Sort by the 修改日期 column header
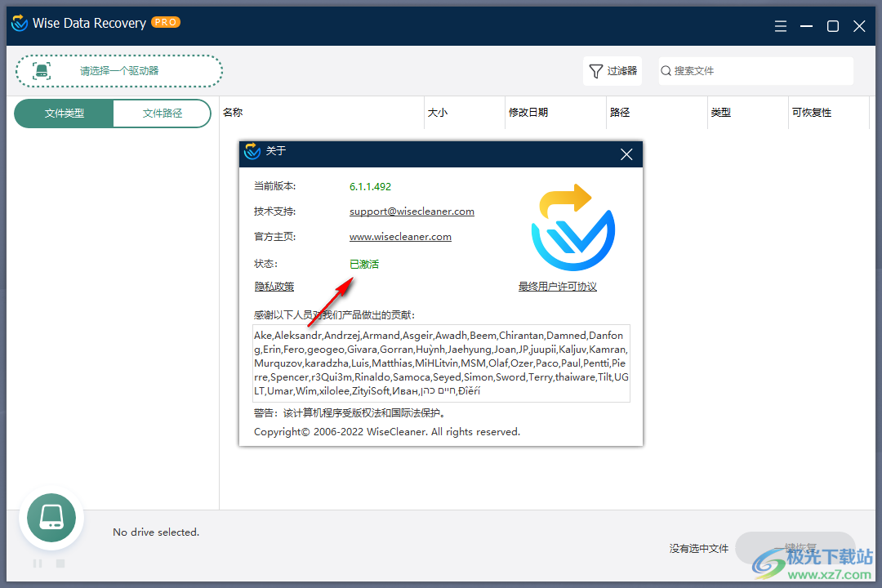Screen dimensions: 882x588 528,113
